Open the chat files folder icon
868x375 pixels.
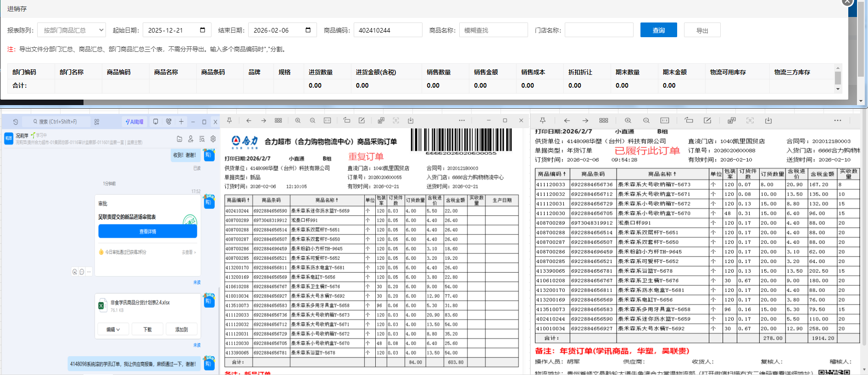[x=179, y=139]
